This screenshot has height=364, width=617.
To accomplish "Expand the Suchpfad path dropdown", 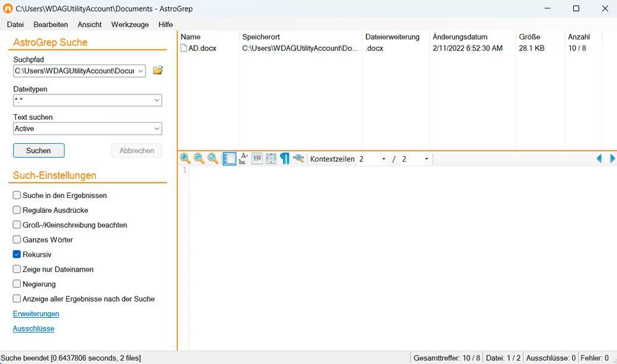I will [141, 71].
